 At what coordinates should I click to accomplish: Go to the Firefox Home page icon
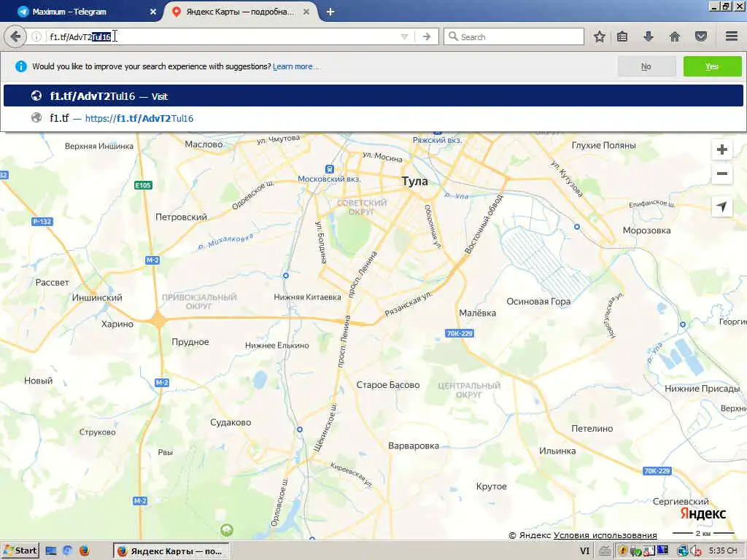675,36
